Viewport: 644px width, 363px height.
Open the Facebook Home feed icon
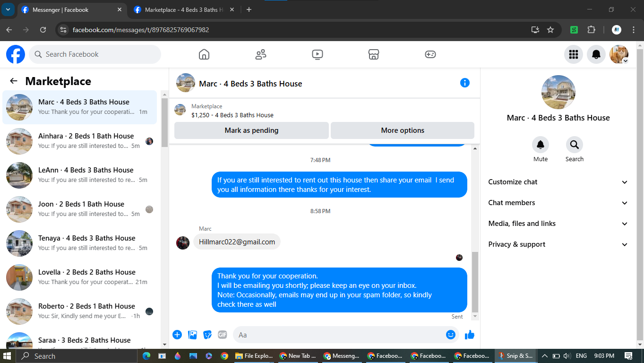204,54
